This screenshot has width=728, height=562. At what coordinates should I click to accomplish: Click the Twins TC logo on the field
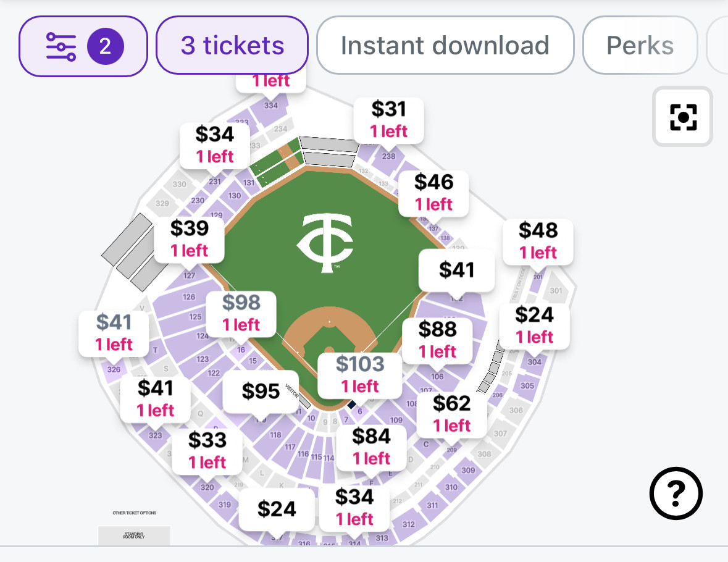(325, 243)
